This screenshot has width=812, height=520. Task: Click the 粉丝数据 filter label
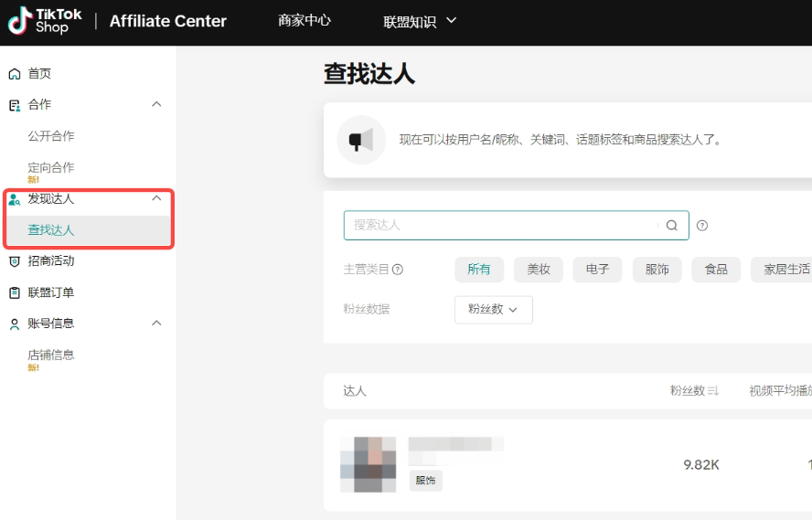[x=366, y=309]
